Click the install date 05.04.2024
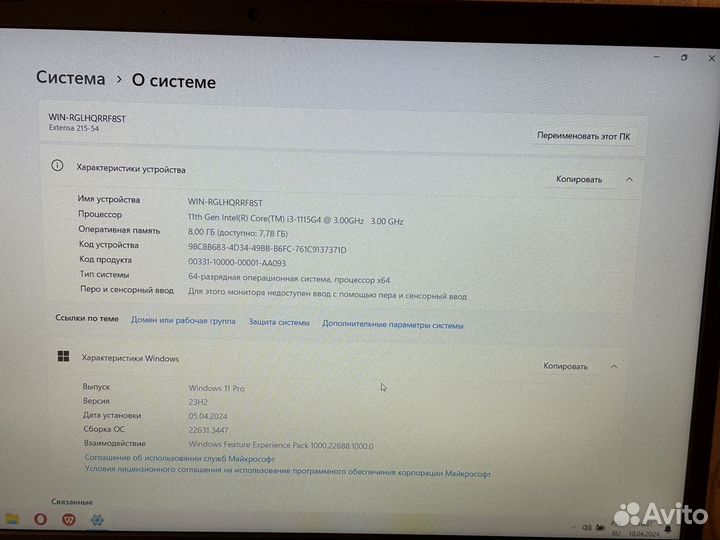Viewport: 720px width, 540px height. click(x=208, y=416)
